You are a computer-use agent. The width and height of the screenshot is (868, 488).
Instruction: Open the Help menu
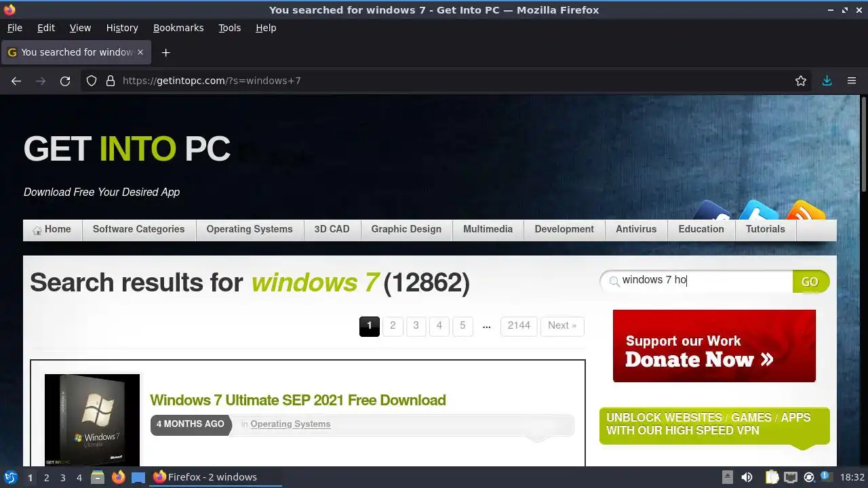pyautogui.click(x=266, y=28)
